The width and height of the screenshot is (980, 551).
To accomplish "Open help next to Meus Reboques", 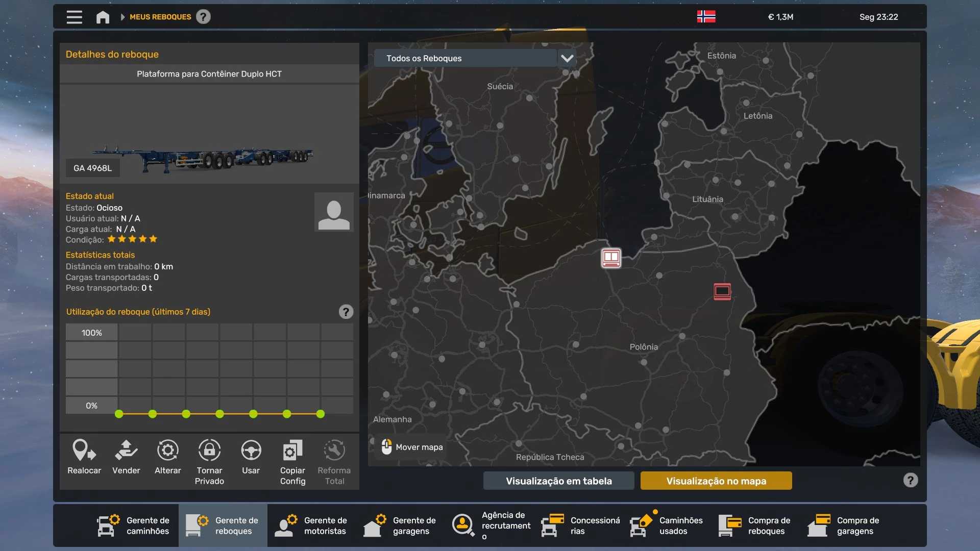I will coord(203,17).
